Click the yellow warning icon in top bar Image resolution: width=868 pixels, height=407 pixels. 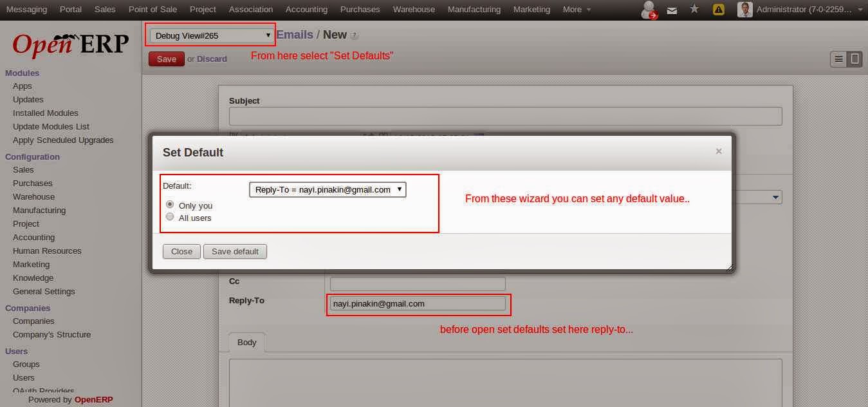[719, 10]
